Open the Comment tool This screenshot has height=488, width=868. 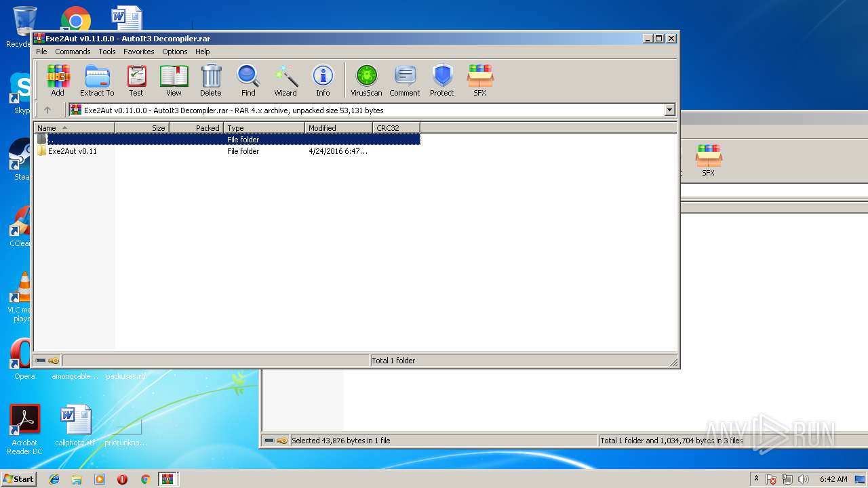coord(405,81)
